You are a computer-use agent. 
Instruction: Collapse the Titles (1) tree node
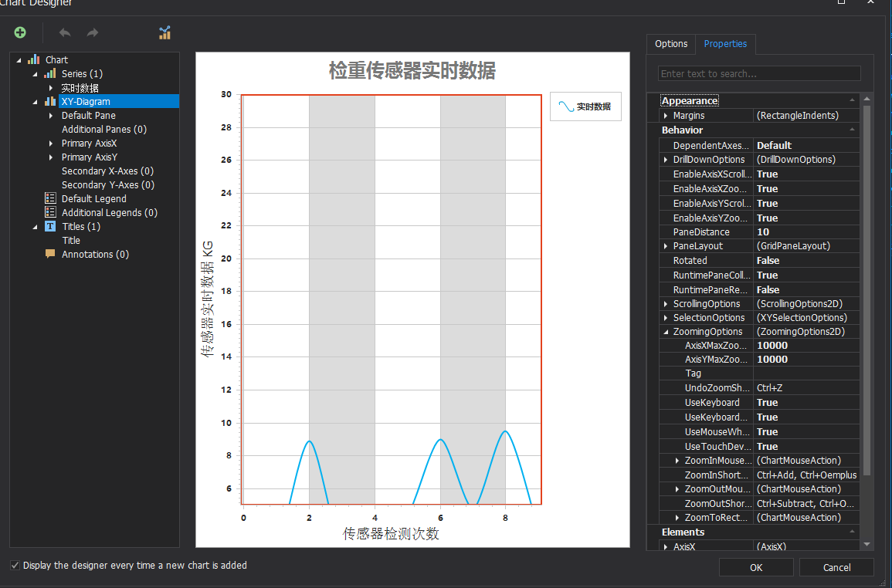click(x=36, y=227)
